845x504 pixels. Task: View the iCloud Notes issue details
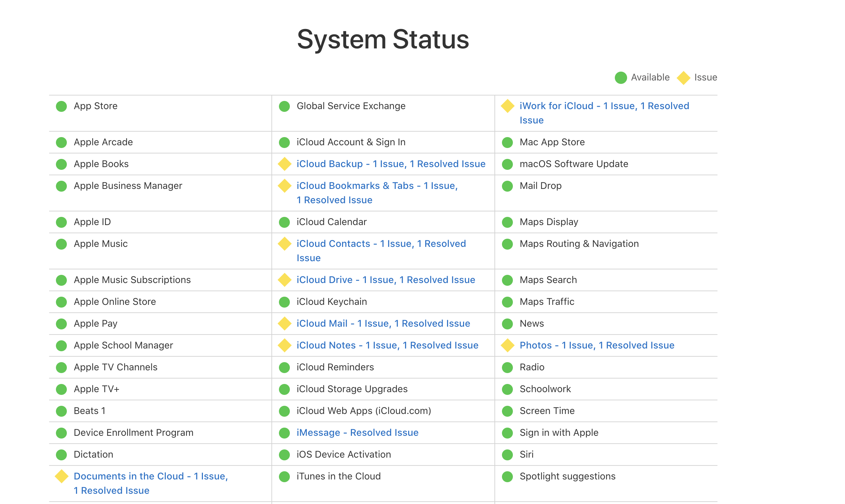coord(387,345)
